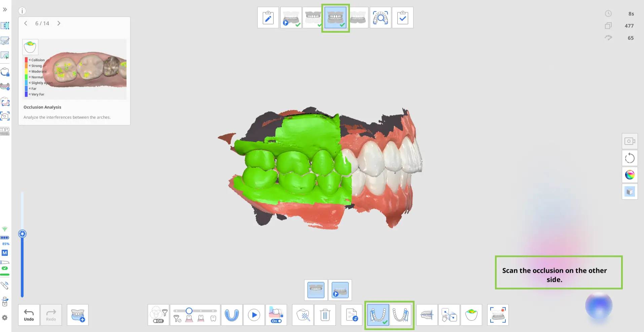The image size is (644, 332).
Task: Go to next guide page
Action: pos(59,23)
